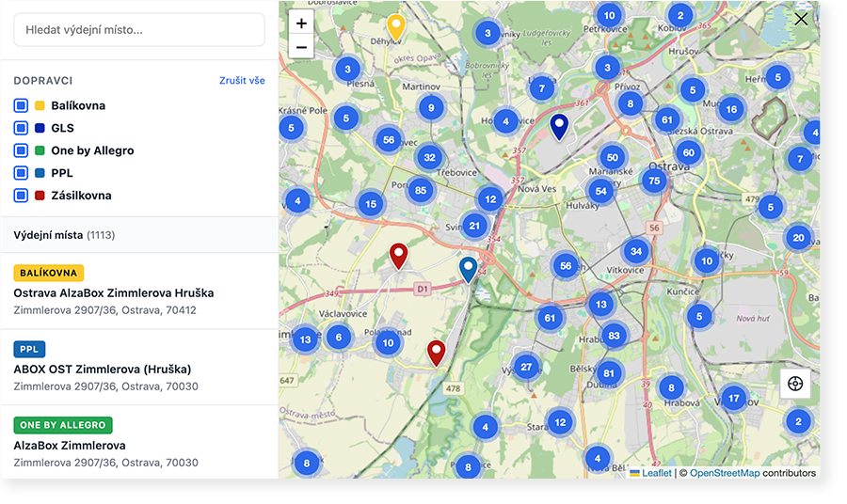
Task: Toggle the One by Allegro checkbox
Action: pyautogui.click(x=21, y=150)
